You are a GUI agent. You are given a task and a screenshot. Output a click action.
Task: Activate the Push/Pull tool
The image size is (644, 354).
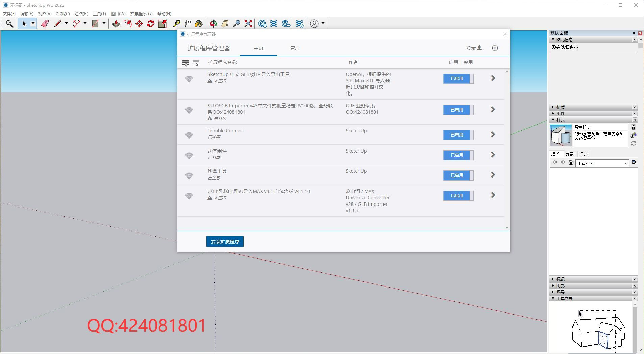tap(116, 24)
